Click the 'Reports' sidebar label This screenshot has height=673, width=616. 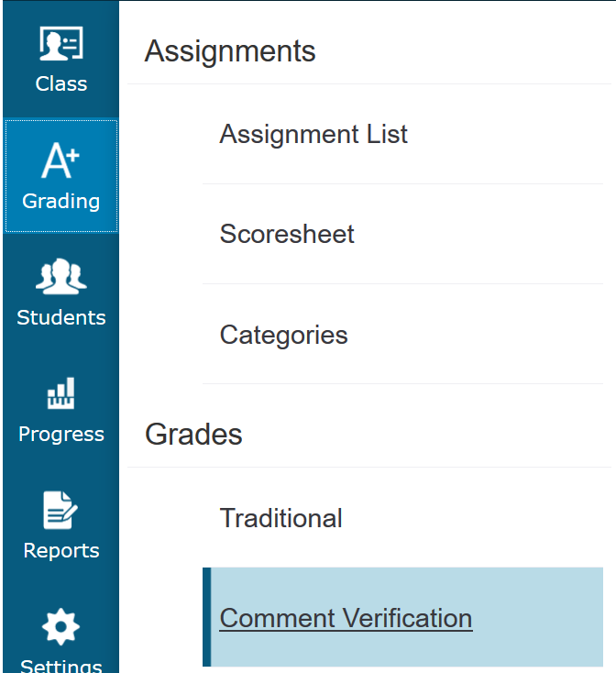click(60, 550)
